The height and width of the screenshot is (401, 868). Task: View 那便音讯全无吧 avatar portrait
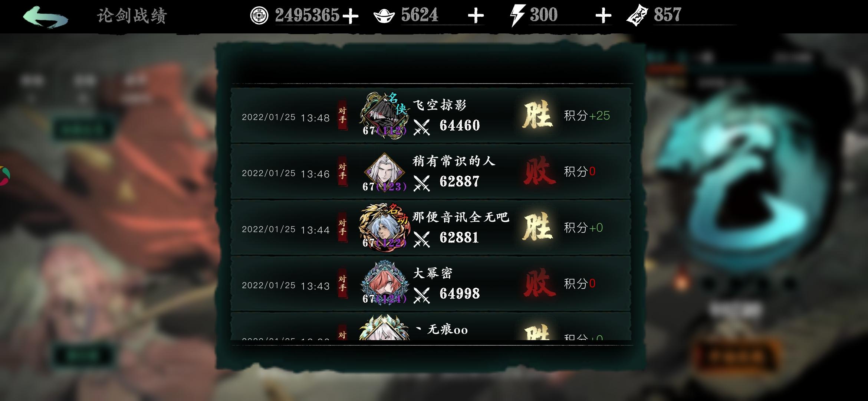click(384, 227)
